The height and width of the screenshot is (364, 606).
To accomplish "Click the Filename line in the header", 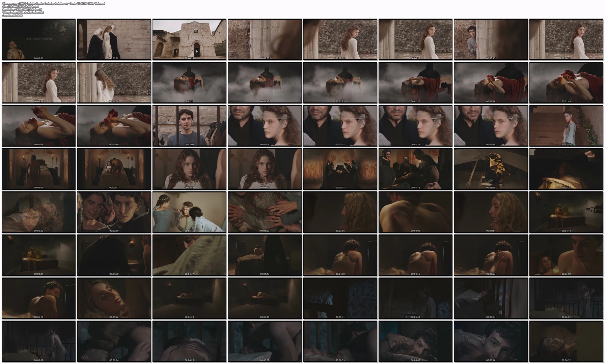I will click(54, 3).
